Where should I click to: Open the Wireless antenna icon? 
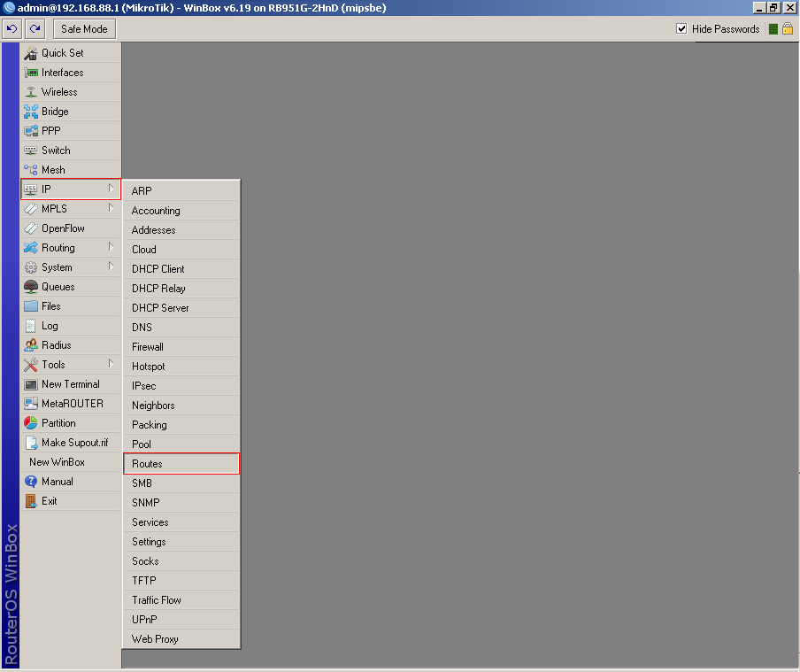point(31,92)
